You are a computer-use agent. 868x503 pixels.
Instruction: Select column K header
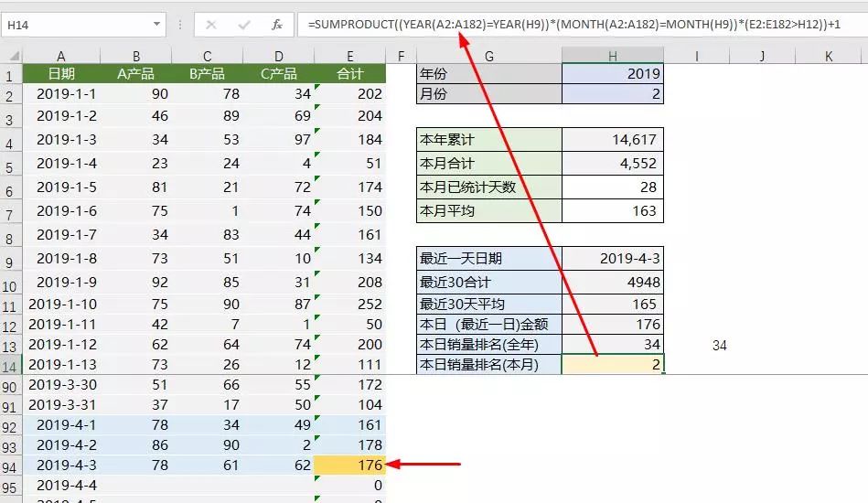828,56
